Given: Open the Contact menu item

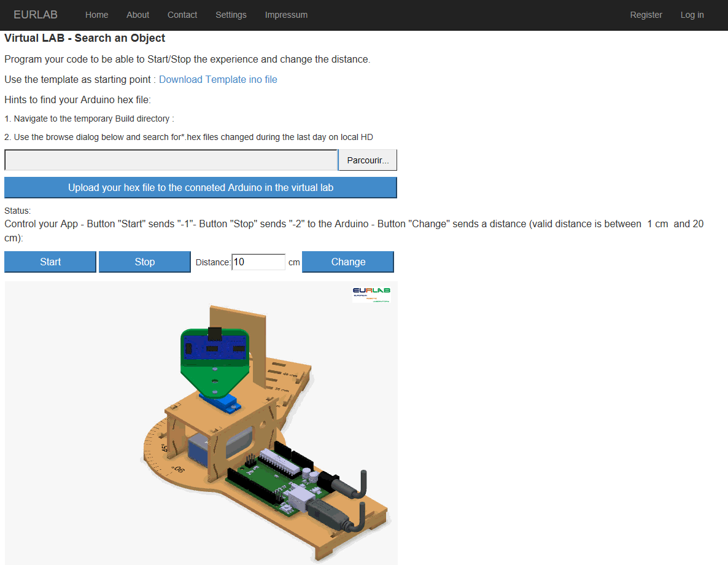Looking at the screenshot, I should [182, 15].
